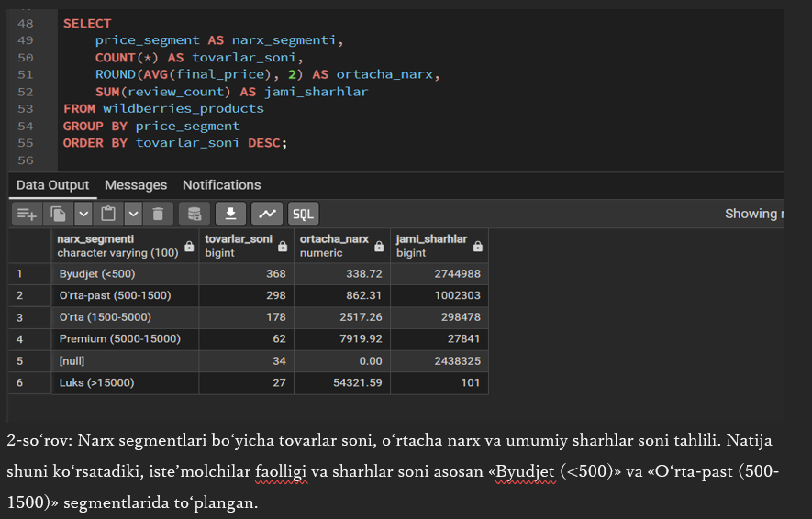
Task: Click lock icon in narx_segmenti header
Action: [190, 247]
